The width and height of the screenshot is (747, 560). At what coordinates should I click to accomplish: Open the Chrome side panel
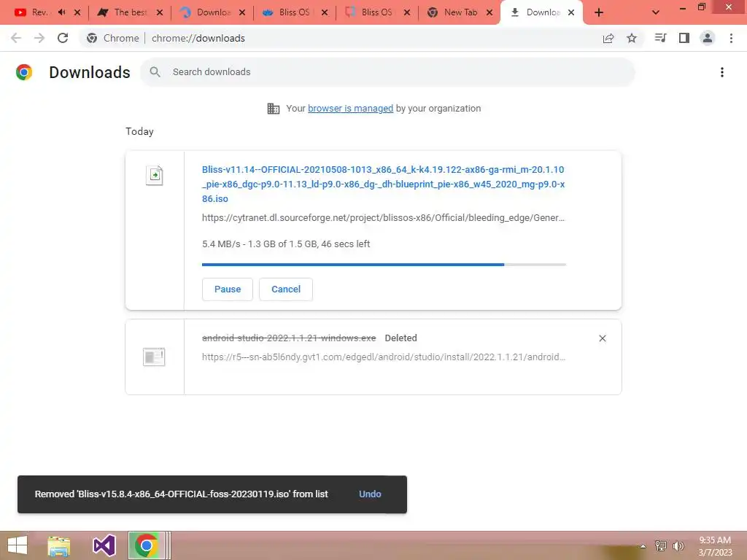[x=684, y=38]
